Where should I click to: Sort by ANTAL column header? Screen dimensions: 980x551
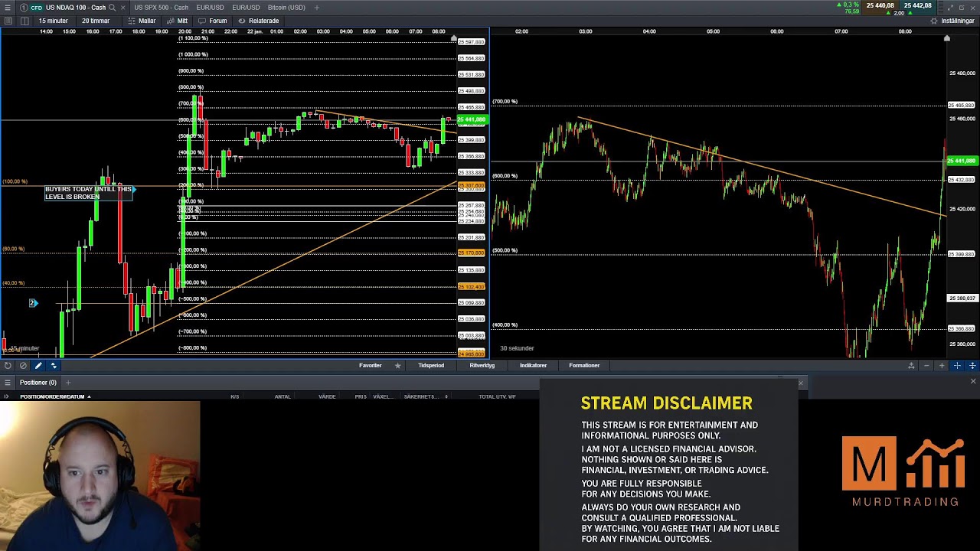point(283,396)
